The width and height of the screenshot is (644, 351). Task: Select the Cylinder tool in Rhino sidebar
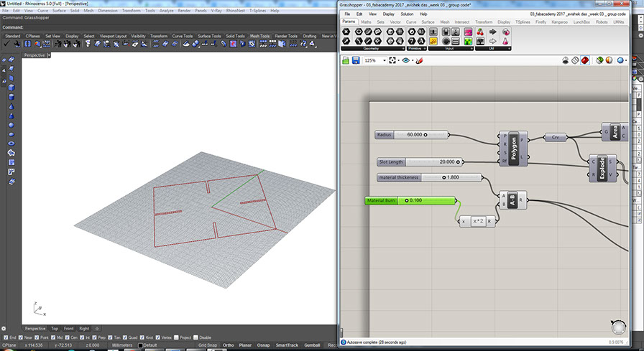pyautogui.click(x=11, y=97)
